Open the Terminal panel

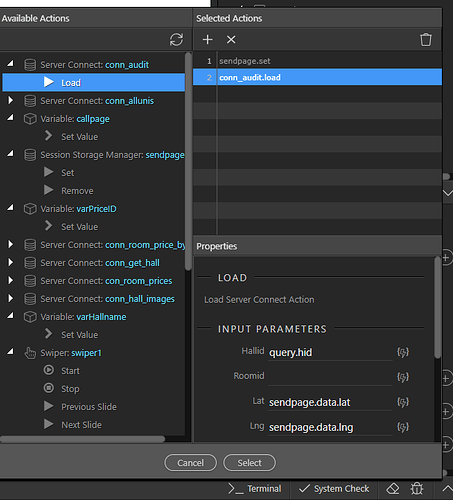(255, 489)
